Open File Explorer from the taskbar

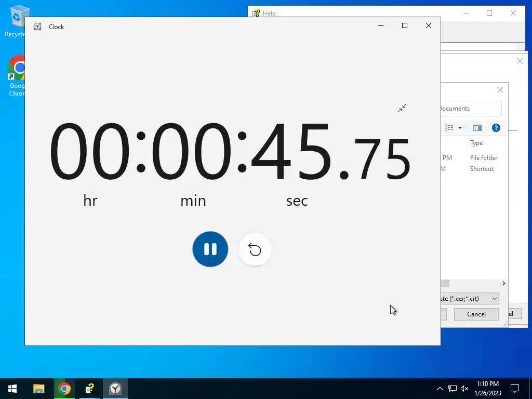tap(38, 389)
